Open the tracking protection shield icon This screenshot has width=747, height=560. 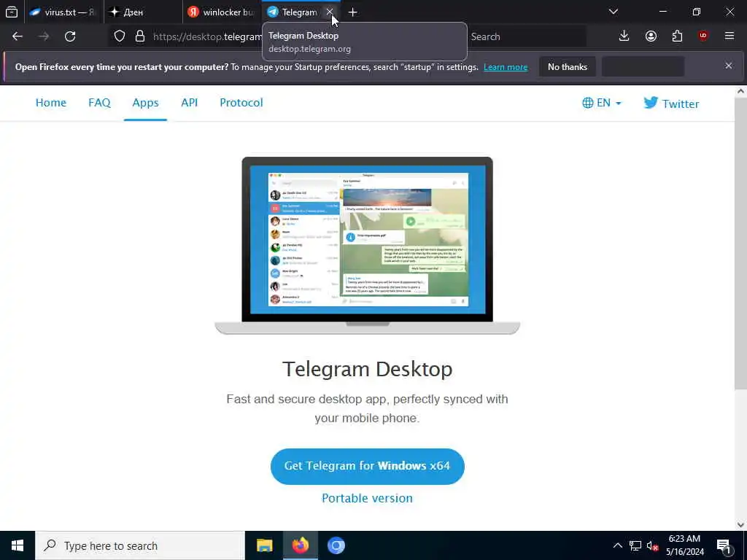(120, 36)
